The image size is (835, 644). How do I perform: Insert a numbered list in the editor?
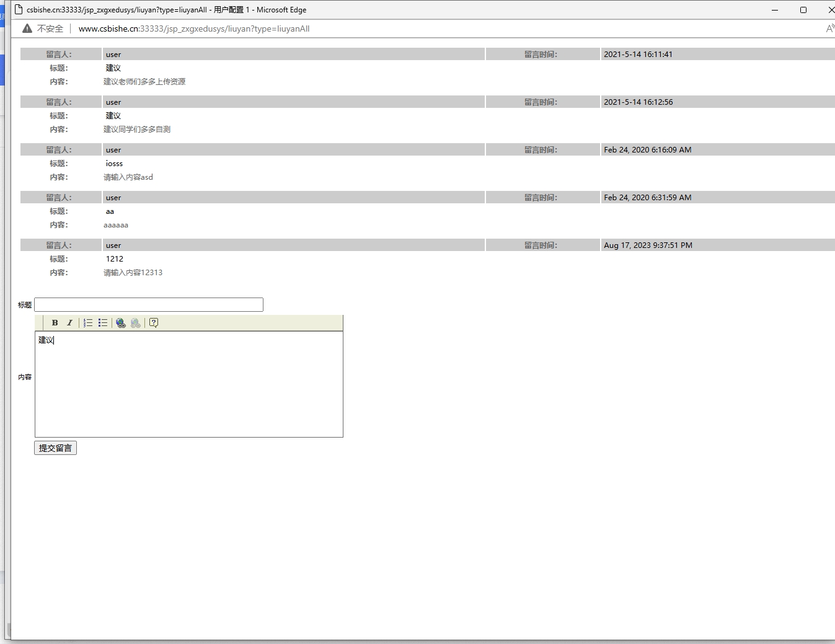[88, 323]
